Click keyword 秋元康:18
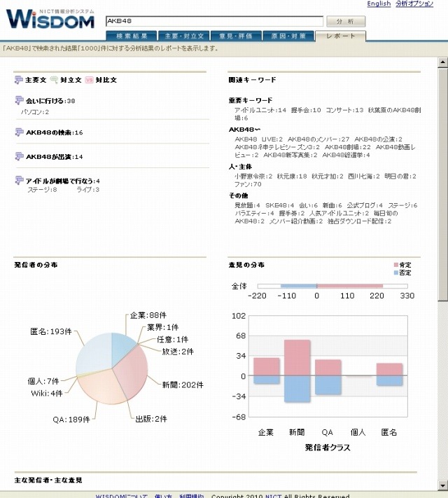 tap(292, 177)
